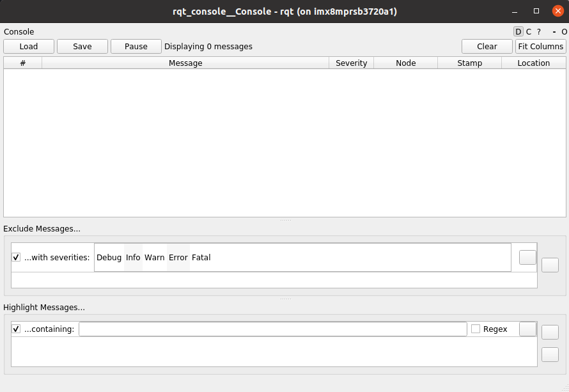Viewport: 569px width, 392px height.
Task: Toggle the highlight containing checkbox
Action: [x=15, y=329]
